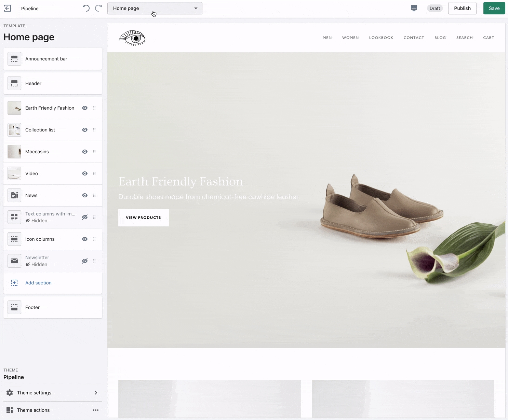
Task: Open the Home page template dropdown
Action: tap(155, 8)
